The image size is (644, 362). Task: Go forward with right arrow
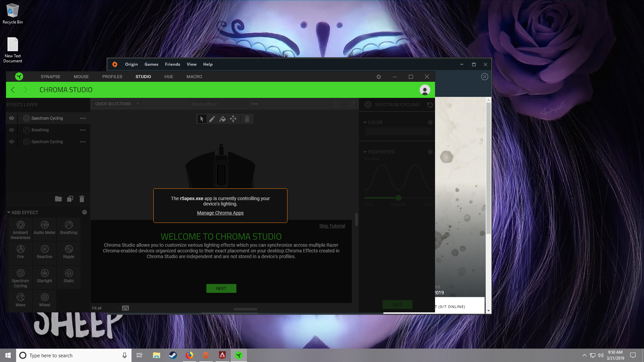click(25, 90)
